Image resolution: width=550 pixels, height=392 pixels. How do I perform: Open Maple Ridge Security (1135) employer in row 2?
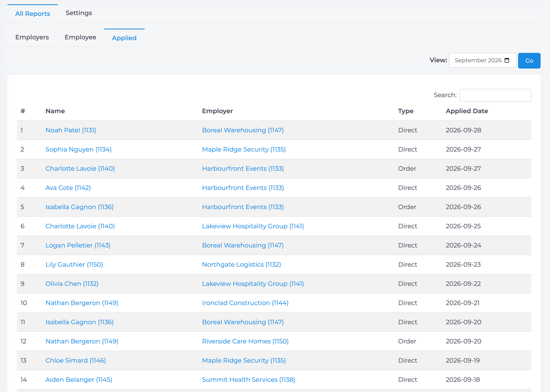coord(244,149)
